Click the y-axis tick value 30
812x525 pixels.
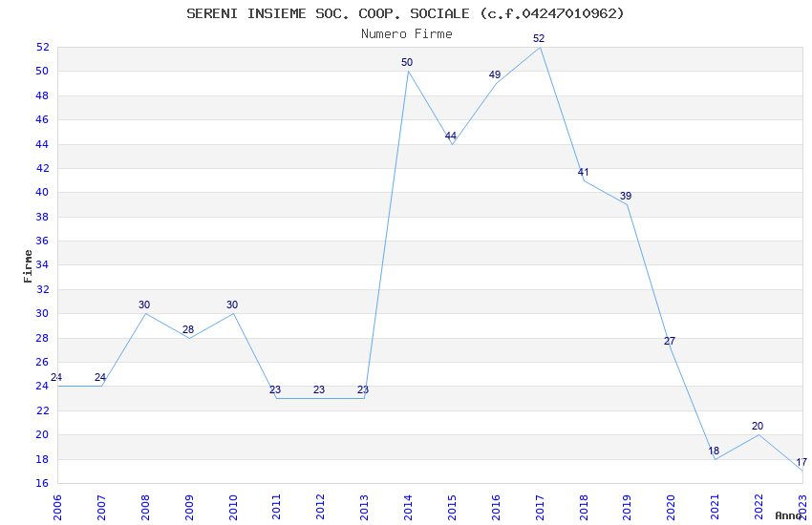42,313
